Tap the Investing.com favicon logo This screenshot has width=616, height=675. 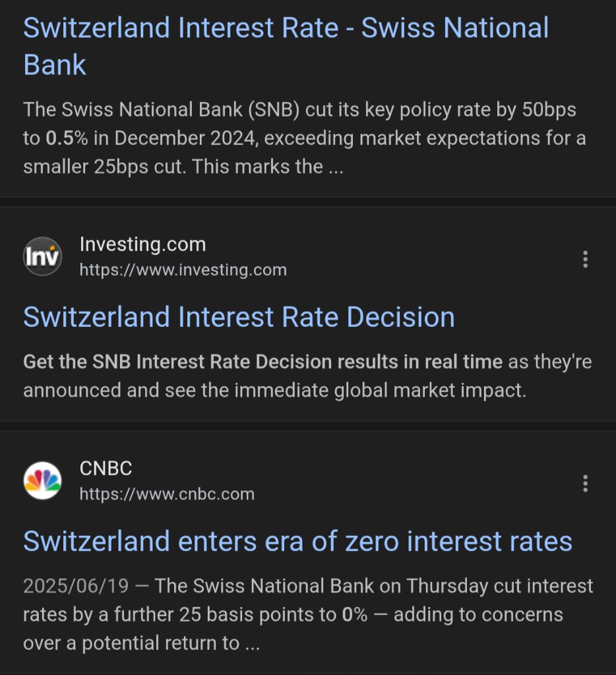(42, 256)
